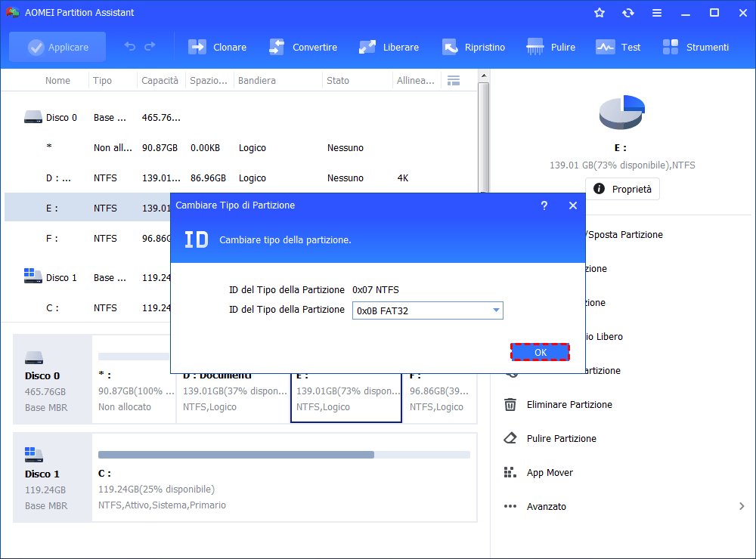Sort by Stato column header
The height and width of the screenshot is (559, 756).
click(x=337, y=81)
